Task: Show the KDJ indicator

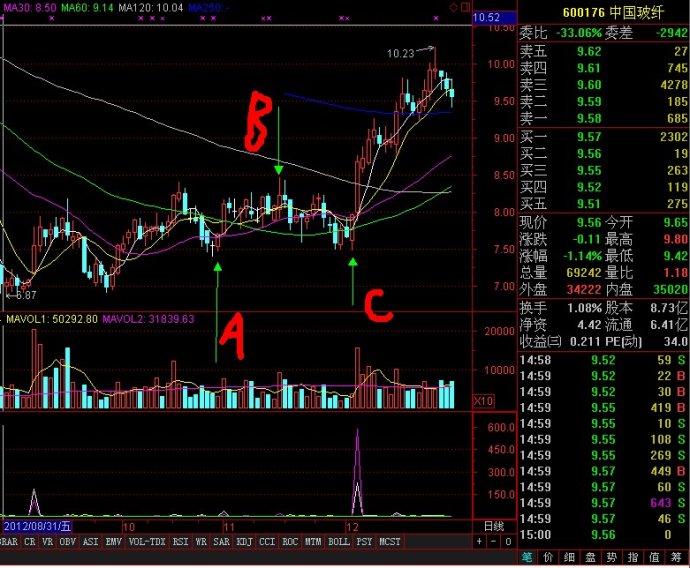Action: coord(244,542)
